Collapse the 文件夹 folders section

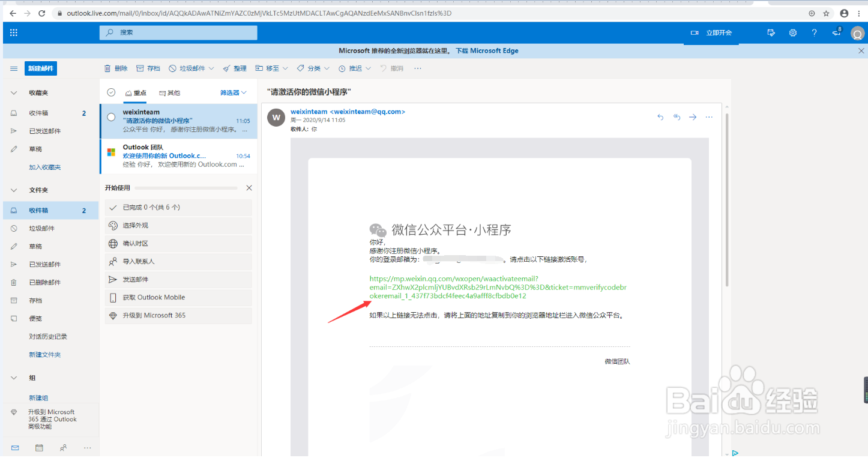tap(14, 190)
